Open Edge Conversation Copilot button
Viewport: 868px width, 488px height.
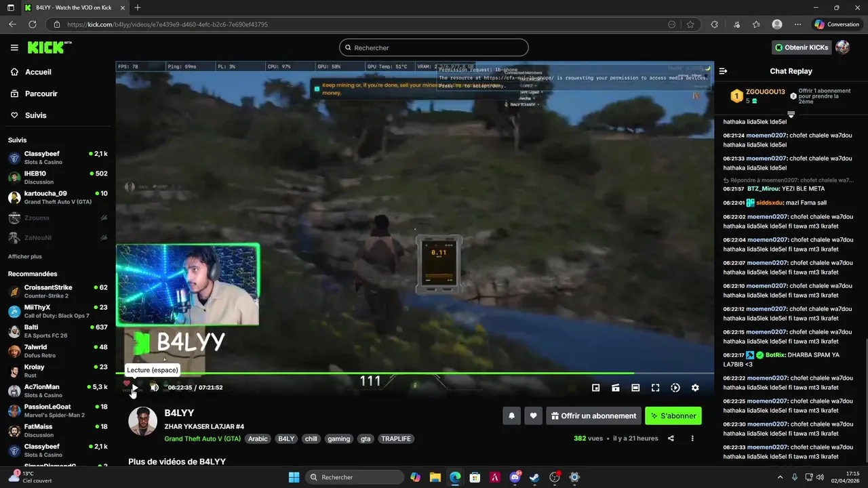coord(837,24)
